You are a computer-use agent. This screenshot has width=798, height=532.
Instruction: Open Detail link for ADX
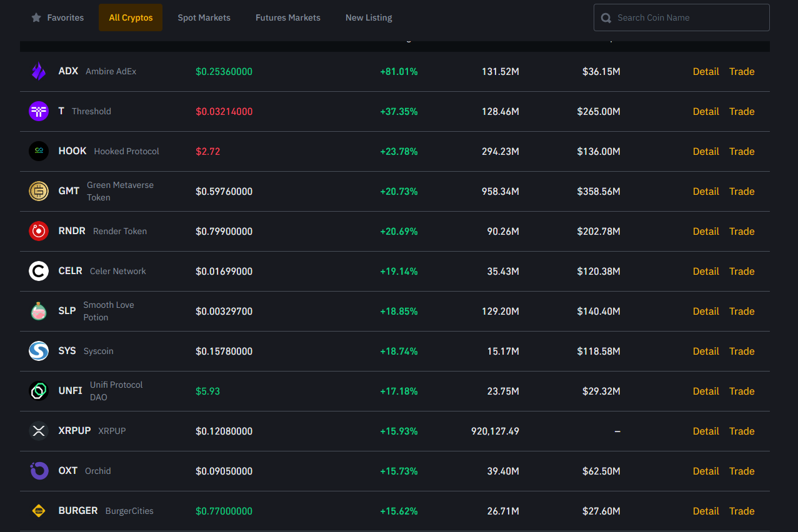(706, 71)
